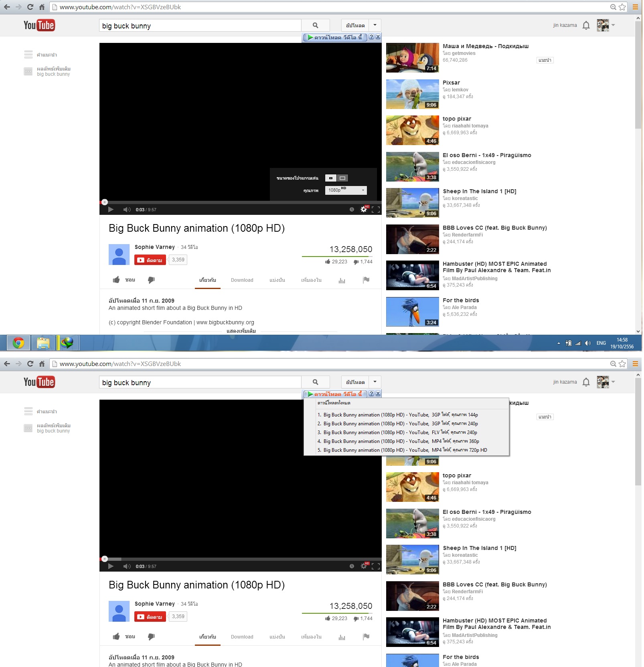This screenshot has width=644, height=667.
Task: Click IDM bar help icon in quality-popup window
Action: coord(371,37)
